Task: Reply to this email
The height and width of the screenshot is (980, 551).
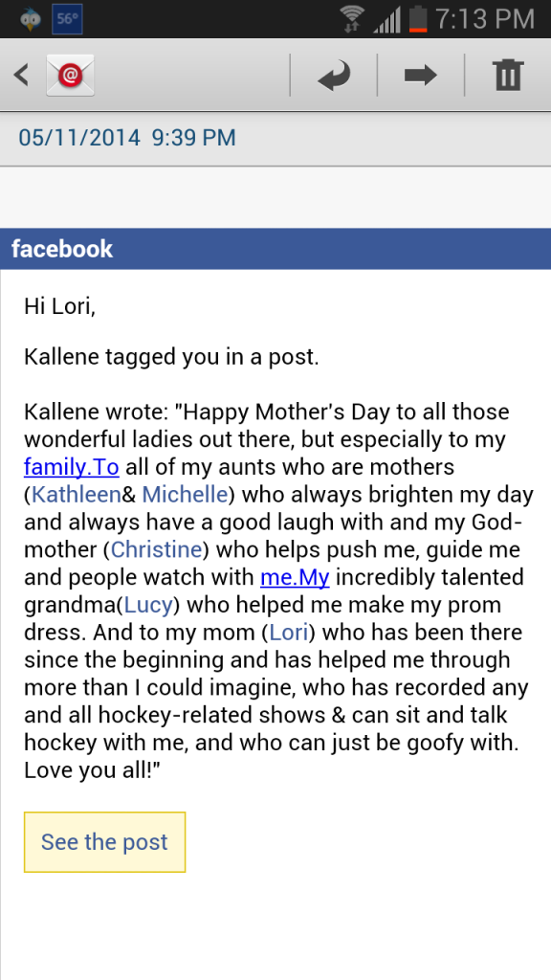Action: [x=334, y=77]
